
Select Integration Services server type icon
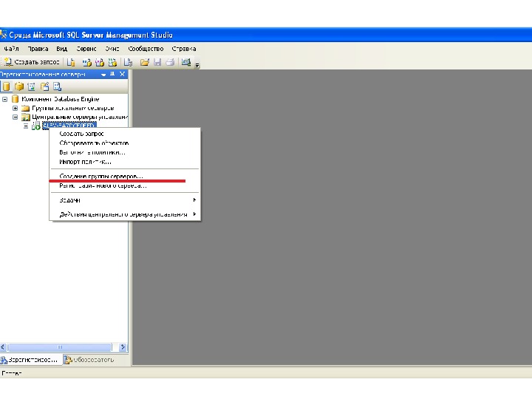click(x=57, y=86)
